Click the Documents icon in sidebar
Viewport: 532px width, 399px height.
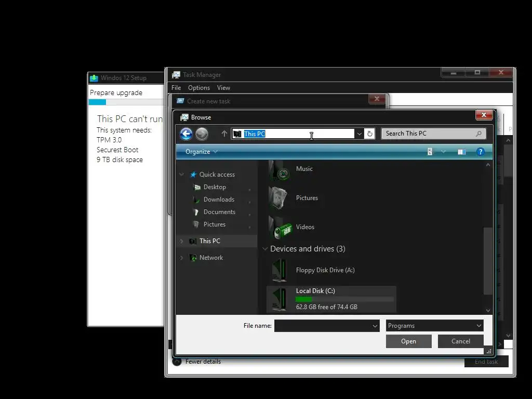196,212
